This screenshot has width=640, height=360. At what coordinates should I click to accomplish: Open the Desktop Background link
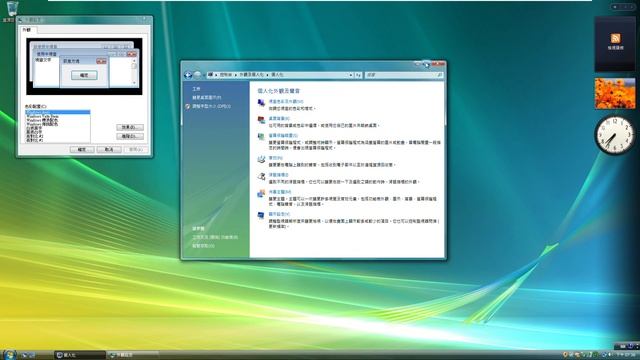(x=279, y=118)
